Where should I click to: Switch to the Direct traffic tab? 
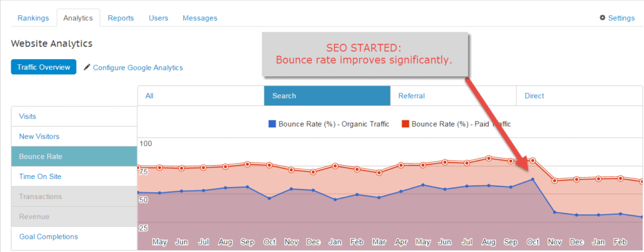[x=579, y=96]
